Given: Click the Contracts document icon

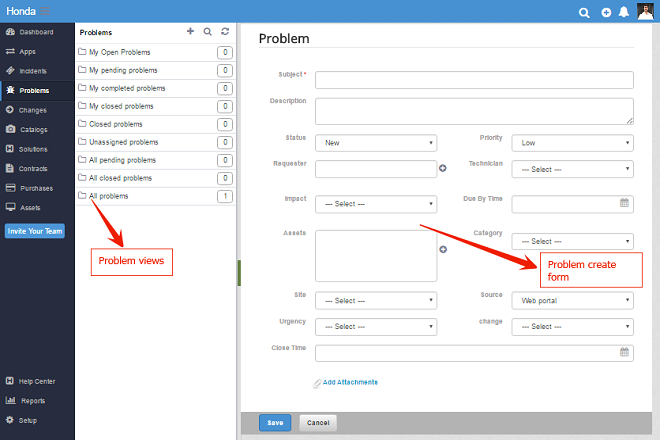Looking at the screenshot, I should (10, 168).
